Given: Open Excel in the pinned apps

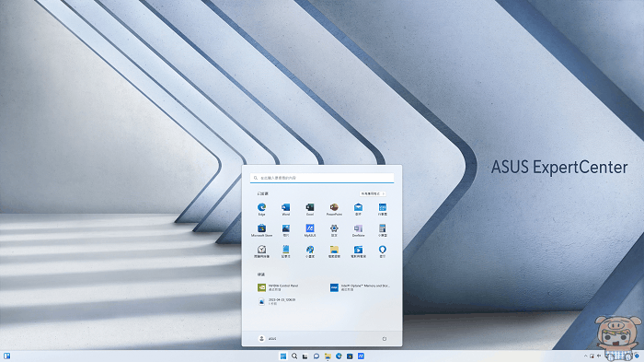Looking at the screenshot, I should [x=310, y=209].
